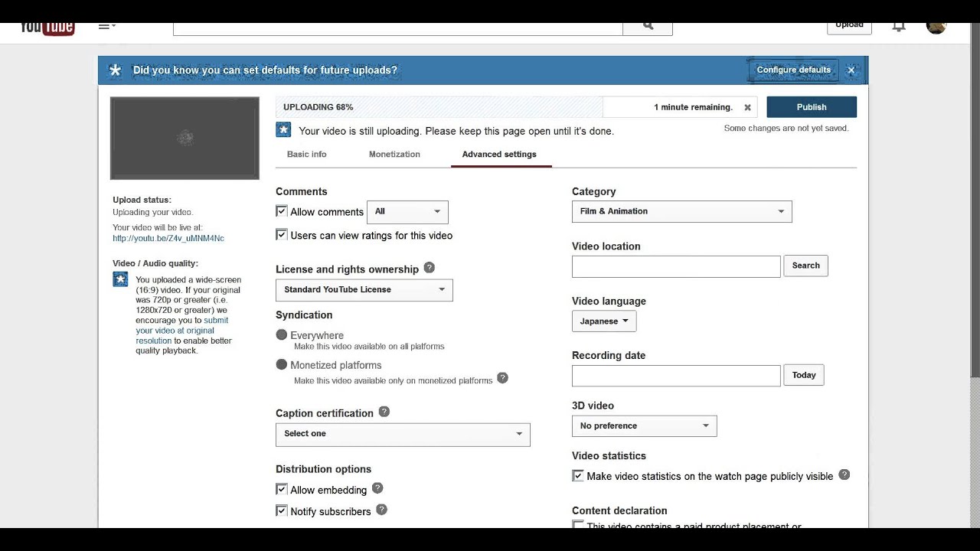The height and width of the screenshot is (551, 980).
Task: Open the account avatar menu
Action: coord(936,28)
